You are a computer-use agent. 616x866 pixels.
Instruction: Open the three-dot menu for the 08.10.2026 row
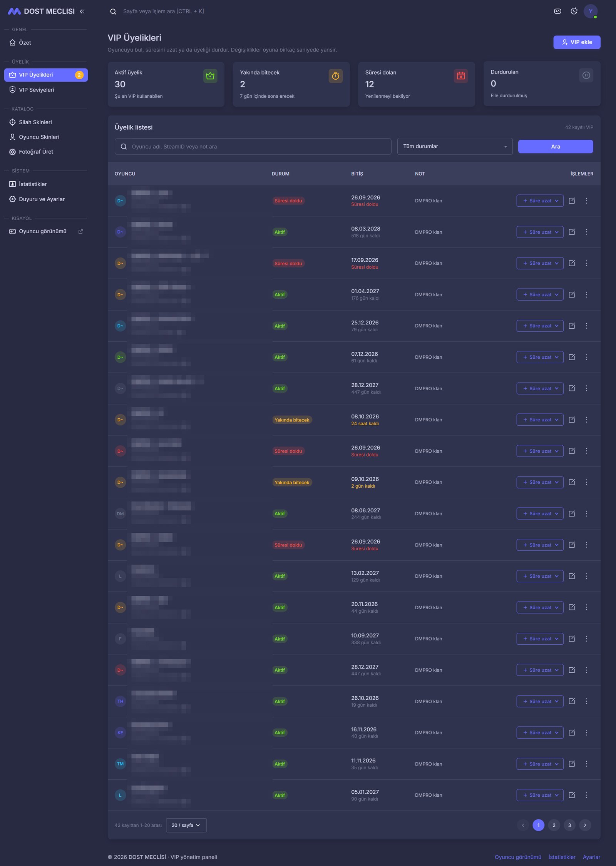tap(586, 420)
